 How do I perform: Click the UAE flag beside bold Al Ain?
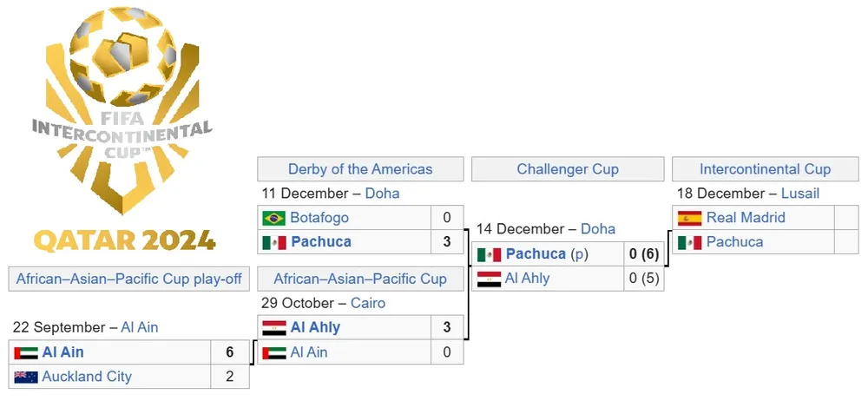pos(25,353)
